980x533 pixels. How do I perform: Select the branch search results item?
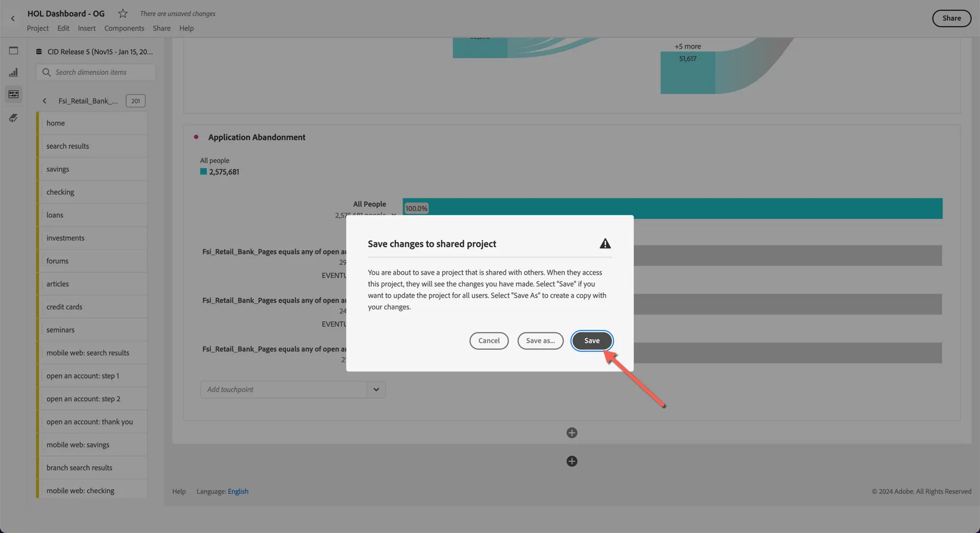coord(92,468)
